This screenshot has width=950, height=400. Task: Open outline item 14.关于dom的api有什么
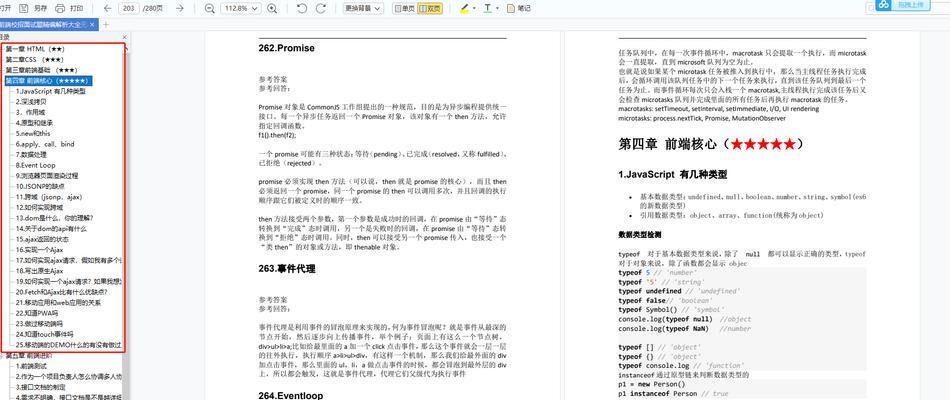coord(51,228)
